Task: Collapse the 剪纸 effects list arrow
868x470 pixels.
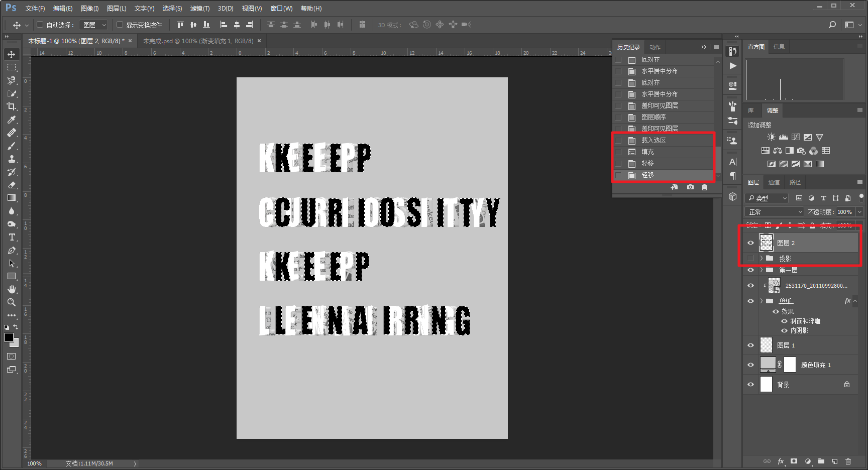Action: point(855,301)
